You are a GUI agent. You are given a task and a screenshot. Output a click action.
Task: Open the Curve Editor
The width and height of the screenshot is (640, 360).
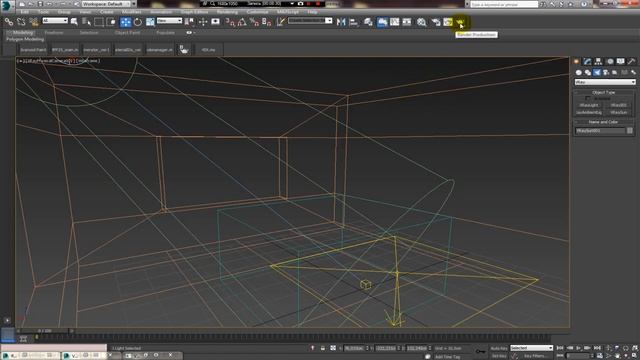[x=394, y=22]
